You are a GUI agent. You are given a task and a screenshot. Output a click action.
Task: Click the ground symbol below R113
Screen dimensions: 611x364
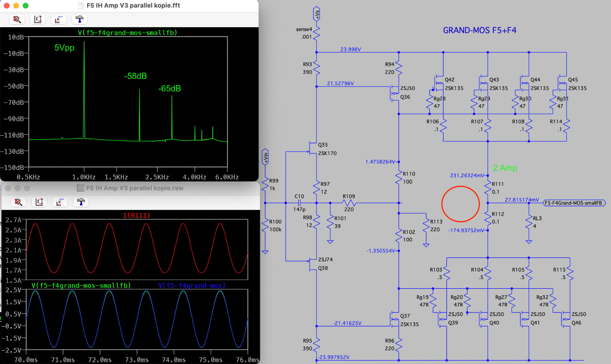click(x=426, y=245)
